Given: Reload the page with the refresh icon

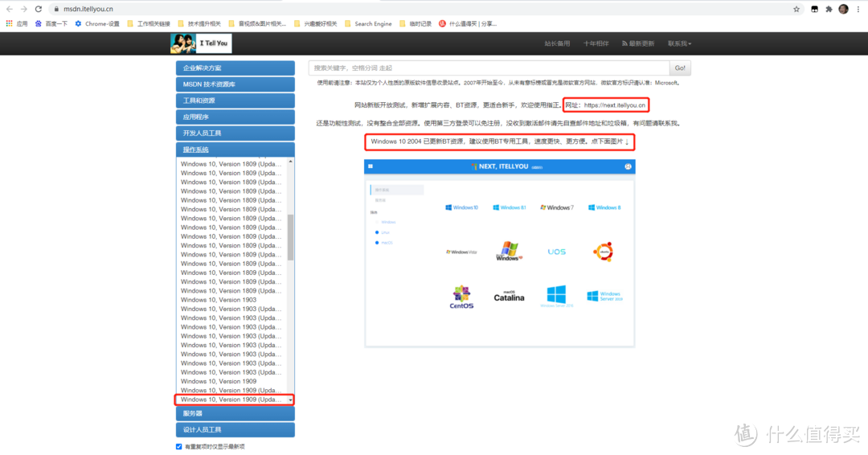Looking at the screenshot, I should click(39, 9).
